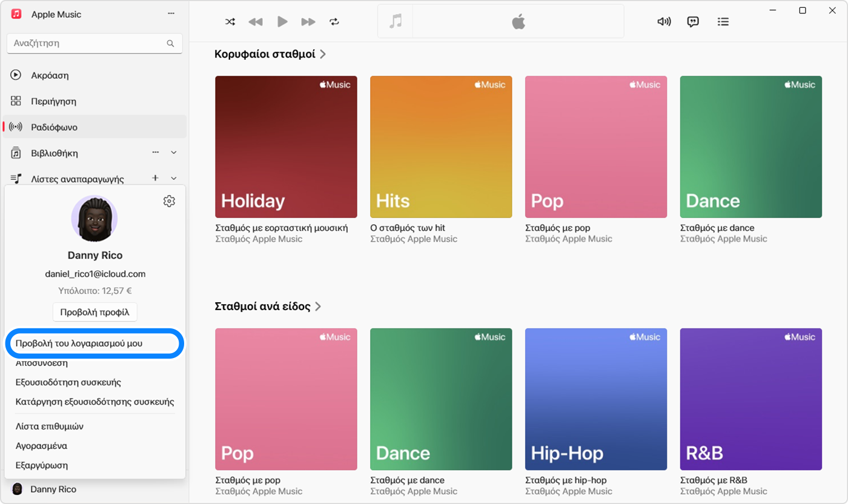Click the magnifier search icon
Image resolution: width=848 pixels, height=504 pixels.
(x=170, y=44)
